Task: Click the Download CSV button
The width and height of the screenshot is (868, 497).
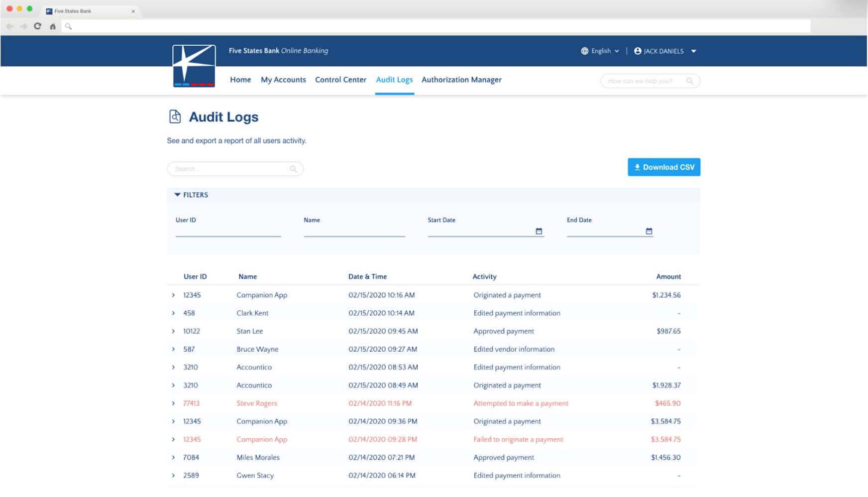Action: [664, 167]
